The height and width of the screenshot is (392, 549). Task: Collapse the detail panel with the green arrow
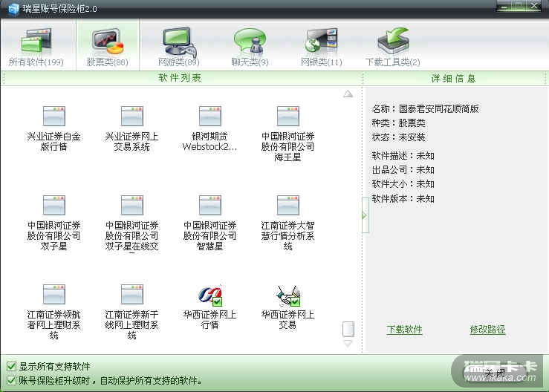pyautogui.click(x=365, y=215)
